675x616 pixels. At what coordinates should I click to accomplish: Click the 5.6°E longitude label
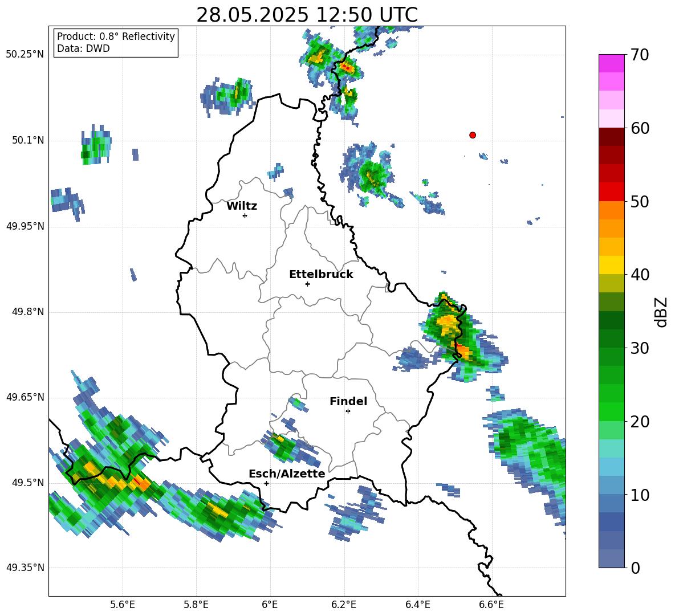pyautogui.click(x=122, y=605)
